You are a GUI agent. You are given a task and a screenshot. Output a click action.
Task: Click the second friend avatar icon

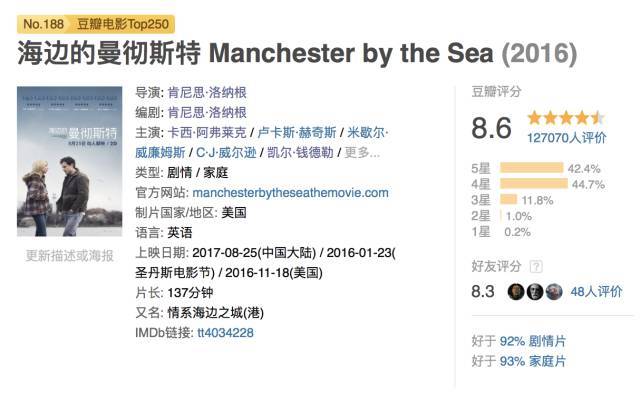click(x=535, y=292)
